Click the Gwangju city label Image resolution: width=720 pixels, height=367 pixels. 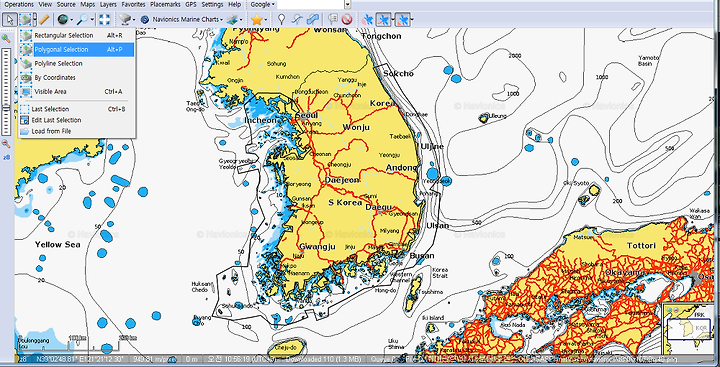pyautogui.click(x=317, y=247)
